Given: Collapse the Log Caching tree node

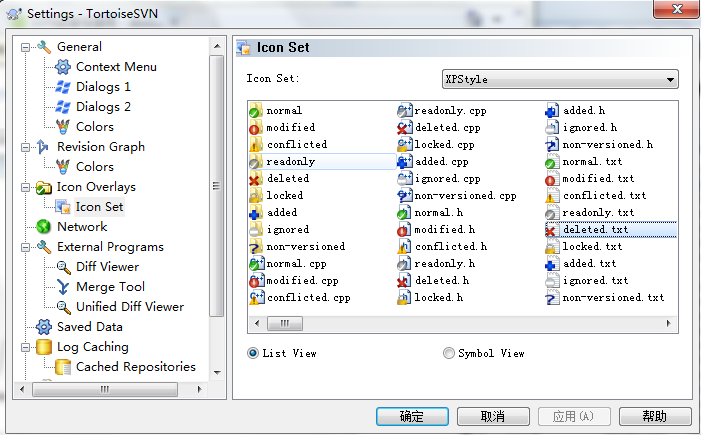Looking at the screenshot, I should click(25, 347).
